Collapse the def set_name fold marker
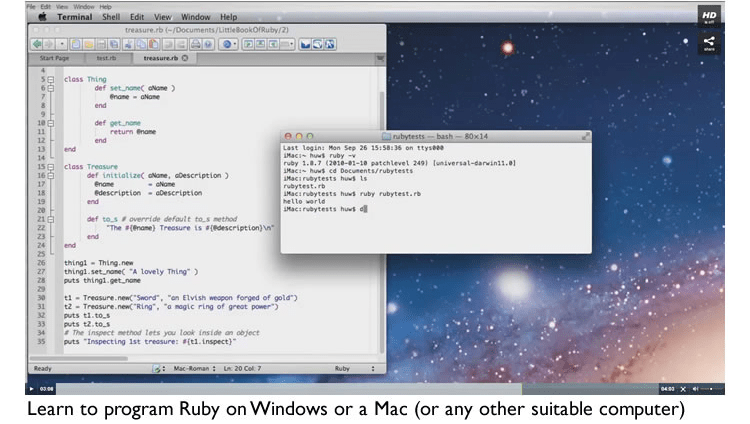 coord(51,88)
